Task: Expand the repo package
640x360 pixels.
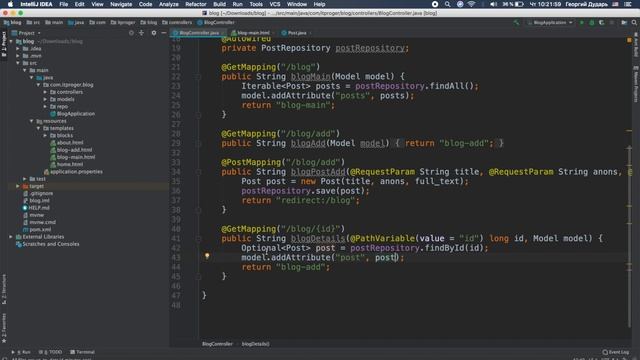Action: 45,107
